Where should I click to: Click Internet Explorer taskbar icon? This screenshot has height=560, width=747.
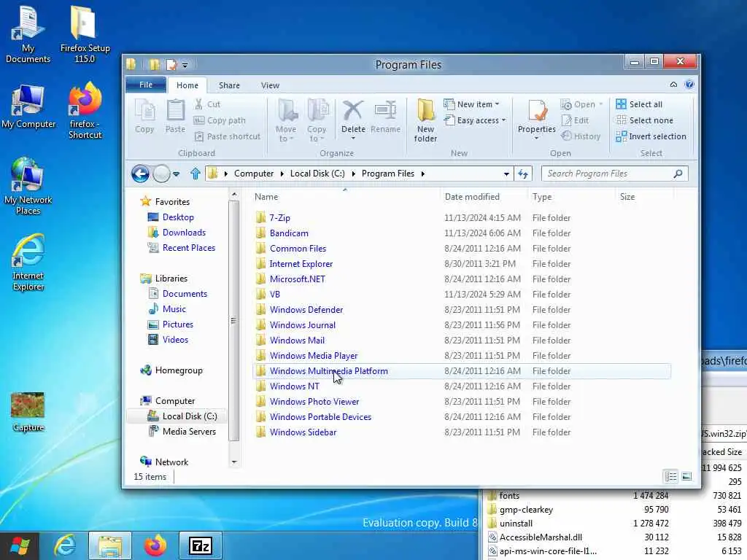click(x=65, y=545)
